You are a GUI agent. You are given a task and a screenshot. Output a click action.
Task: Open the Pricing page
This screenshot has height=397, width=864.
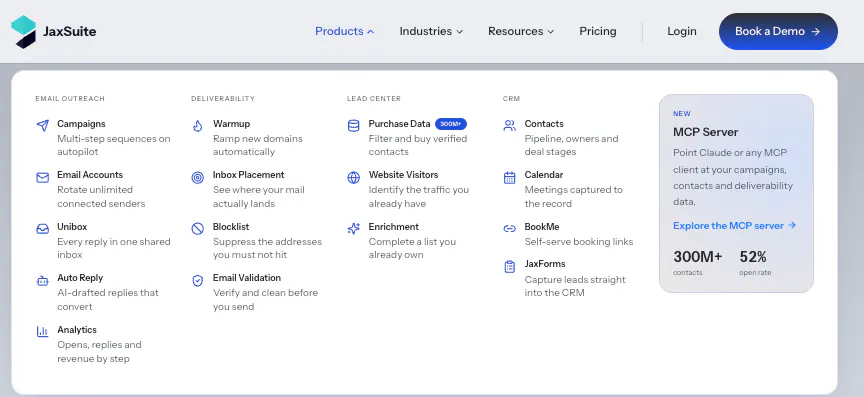[x=598, y=31]
